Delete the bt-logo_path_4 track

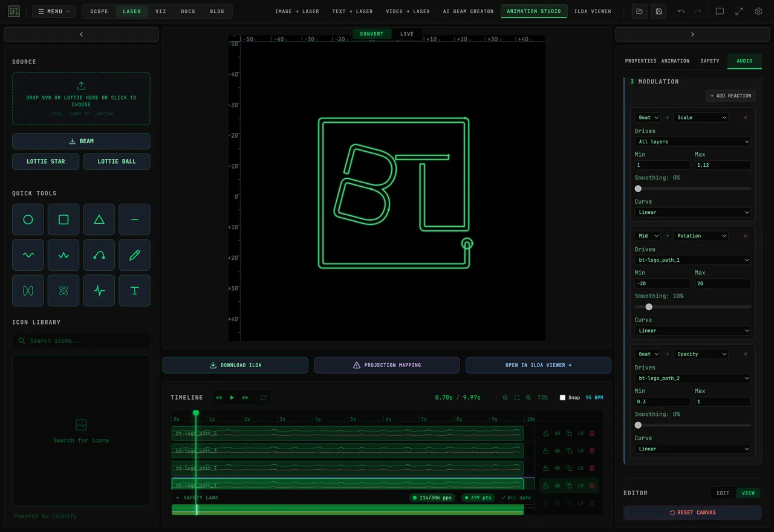(592, 433)
